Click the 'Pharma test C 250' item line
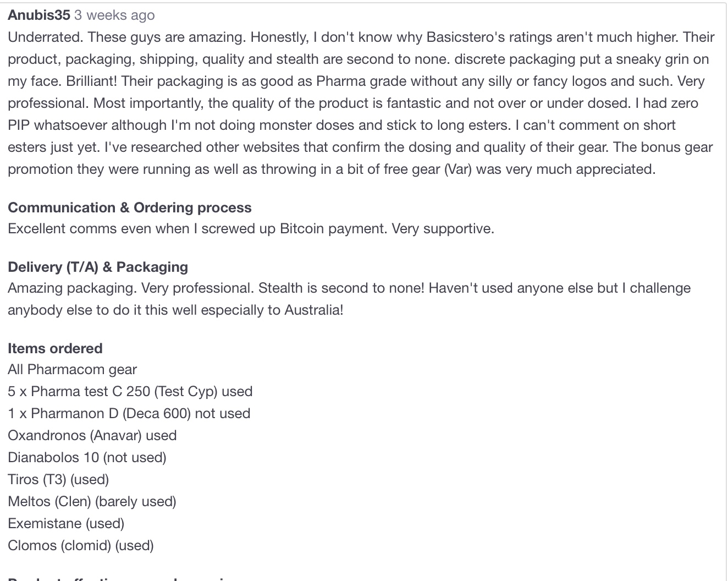The width and height of the screenshot is (728, 581). 130,391
